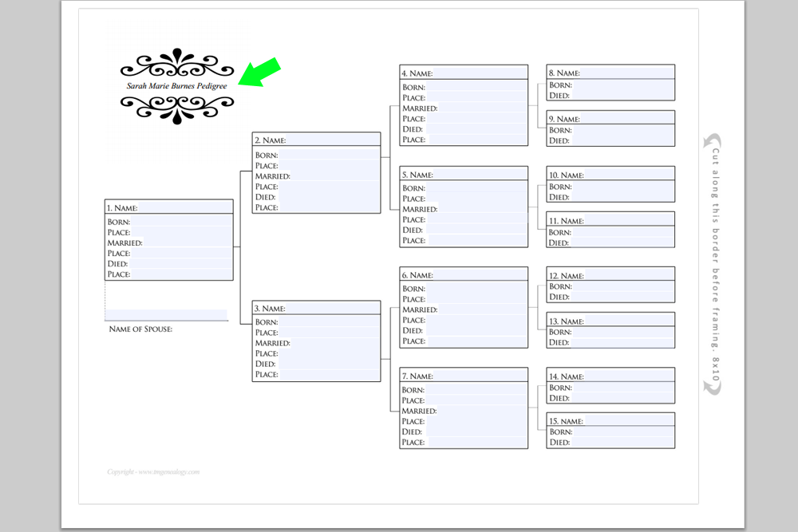Focus the Born field in box 10

click(x=623, y=187)
